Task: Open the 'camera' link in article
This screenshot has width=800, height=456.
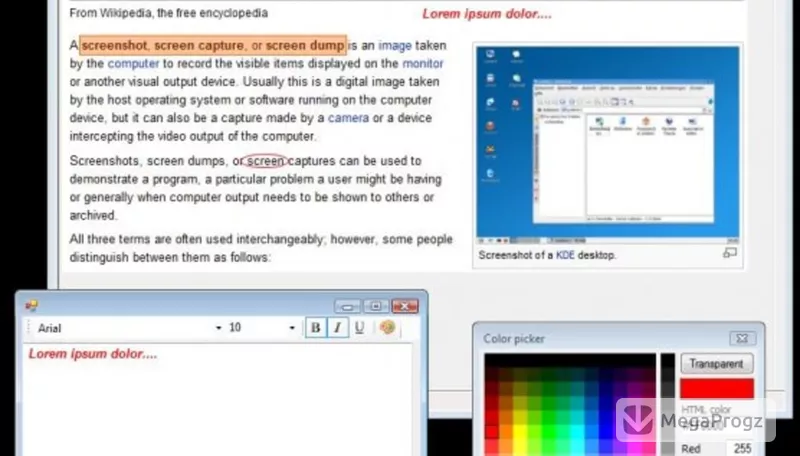Action: 348,118
